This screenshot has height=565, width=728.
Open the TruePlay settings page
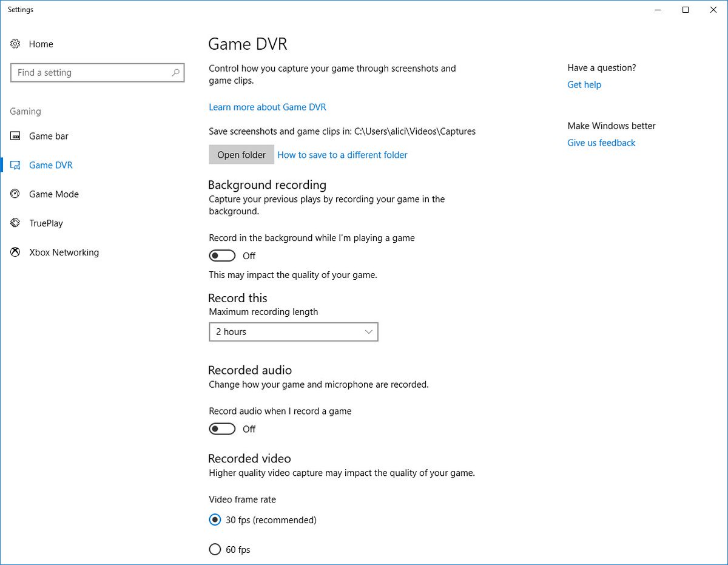tap(46, 223)
